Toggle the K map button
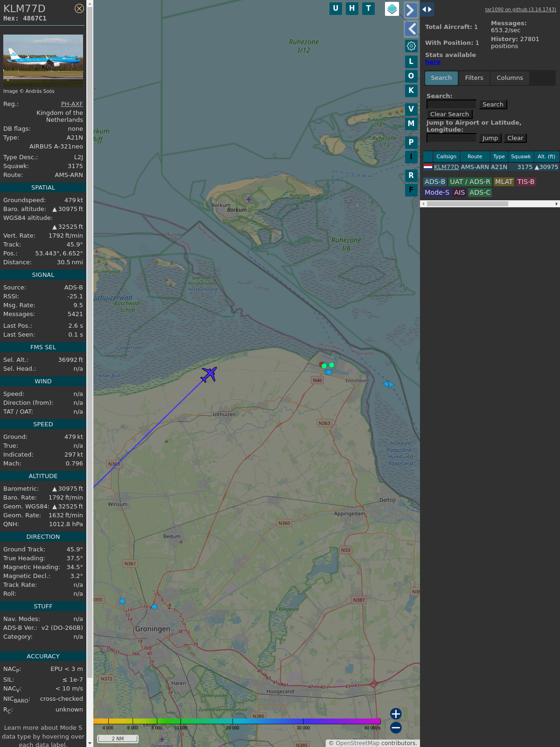The width and height of the screenshot is (560, 747). [411, 91]
